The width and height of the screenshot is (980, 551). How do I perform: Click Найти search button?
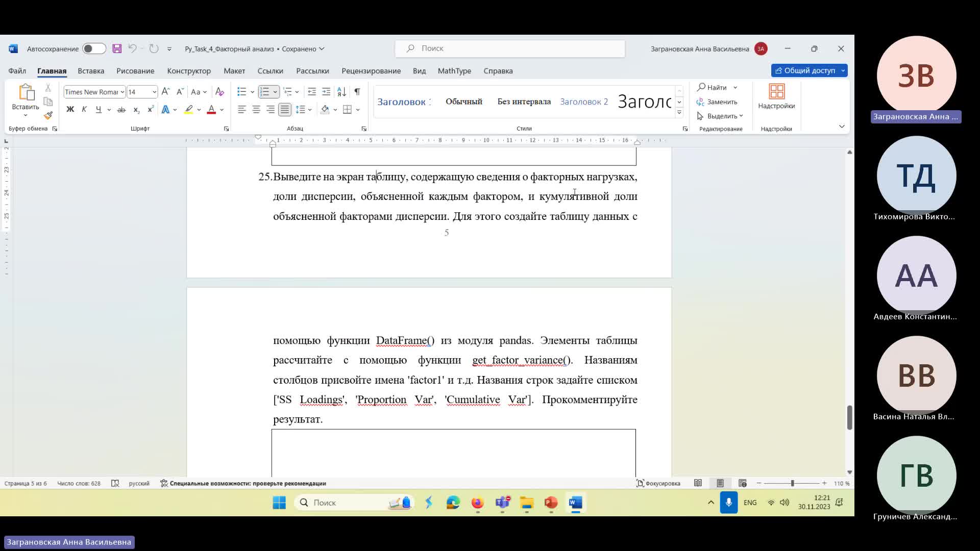712,87
